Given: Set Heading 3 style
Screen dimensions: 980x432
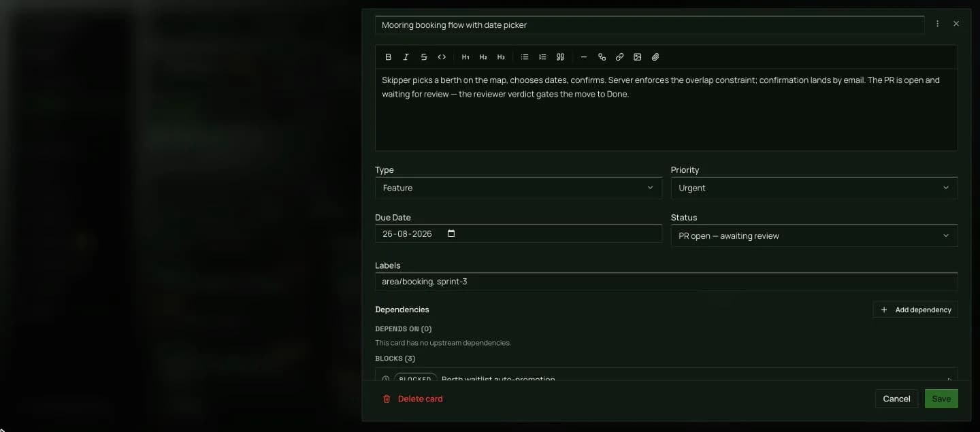Looking at the screenshot, I should [x=501, y=57].
